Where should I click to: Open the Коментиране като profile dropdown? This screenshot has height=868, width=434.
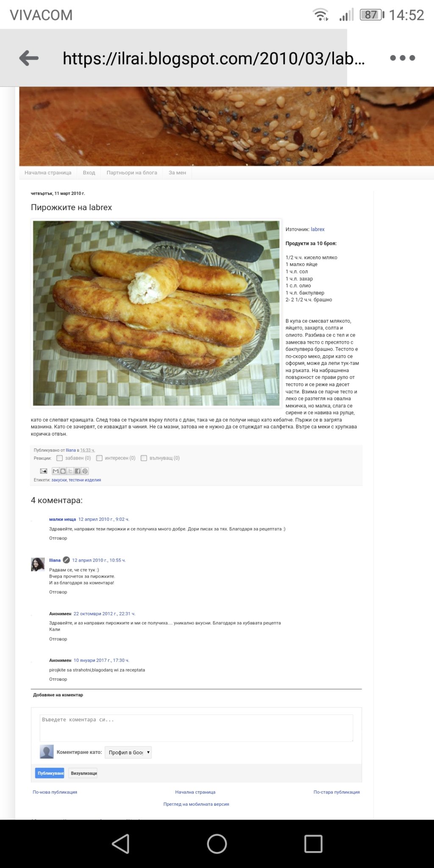tap(128, 752)
